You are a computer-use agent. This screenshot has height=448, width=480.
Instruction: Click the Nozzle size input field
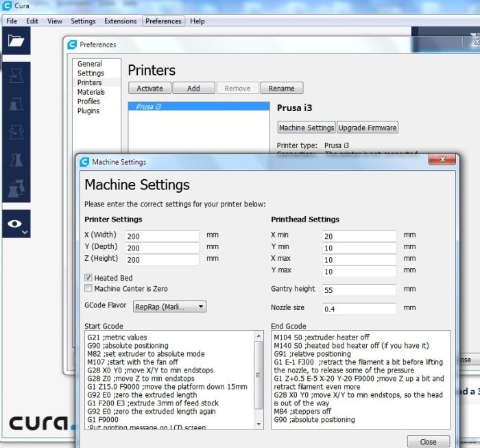(x=359, y=309)
